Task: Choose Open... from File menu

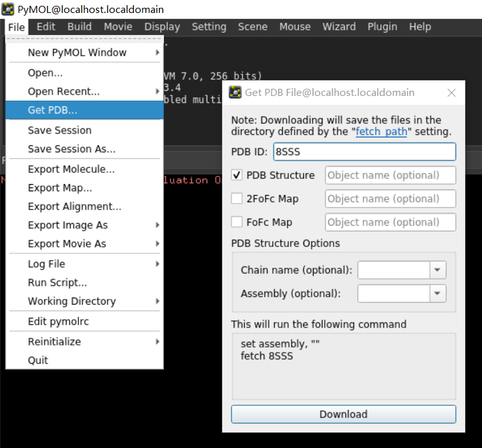Action: tap(84, 73)
